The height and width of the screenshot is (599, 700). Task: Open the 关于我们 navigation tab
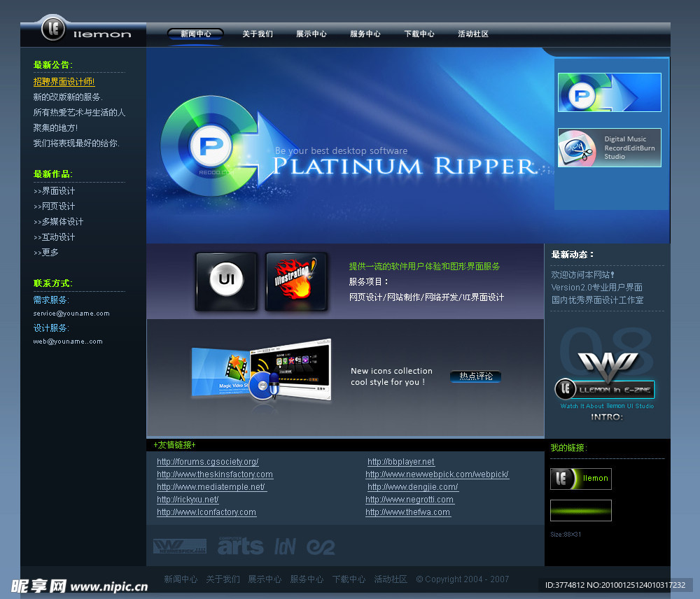[x=258, y=34]
